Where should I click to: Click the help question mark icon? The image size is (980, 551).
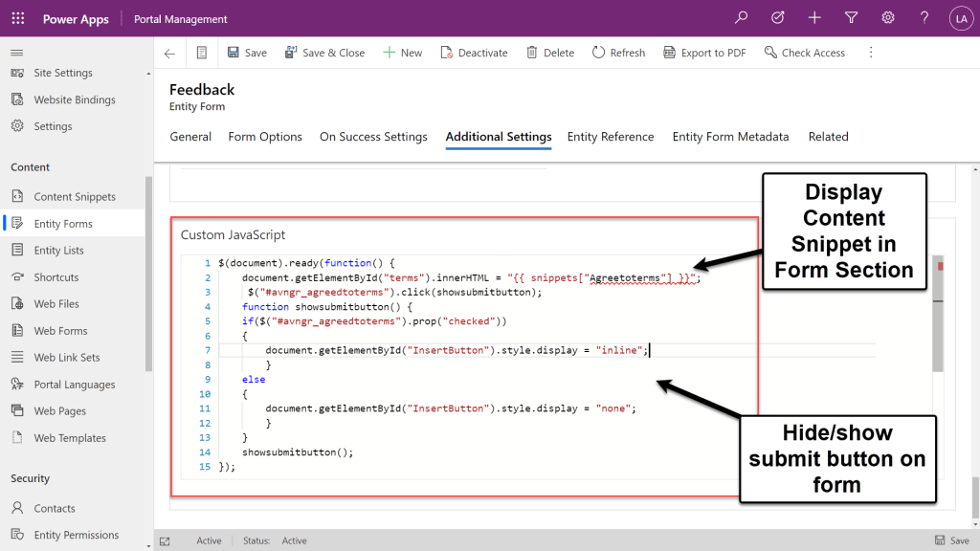pyautogui.click(x=924, y=18)
